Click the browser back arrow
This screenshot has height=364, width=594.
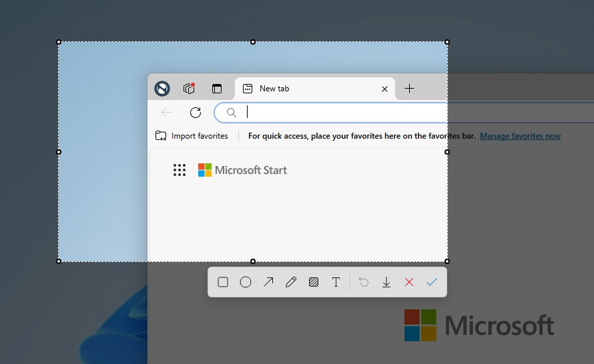pyautogui.click(x=166, y=113)
